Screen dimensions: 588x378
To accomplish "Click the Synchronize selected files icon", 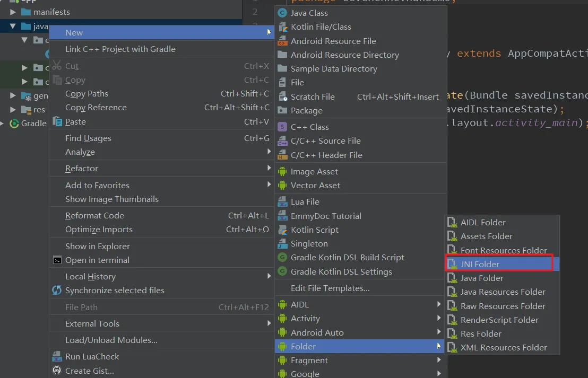I will click(x=57, y=291).
